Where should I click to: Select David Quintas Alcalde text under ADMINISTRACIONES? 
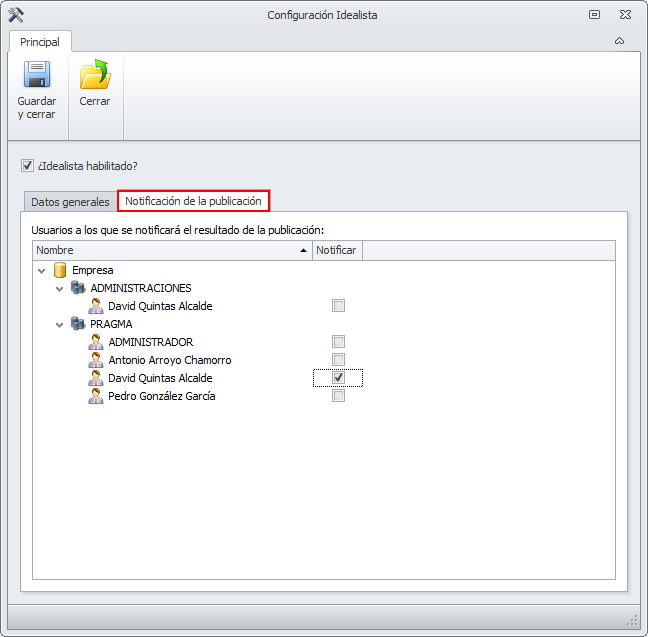160,306
